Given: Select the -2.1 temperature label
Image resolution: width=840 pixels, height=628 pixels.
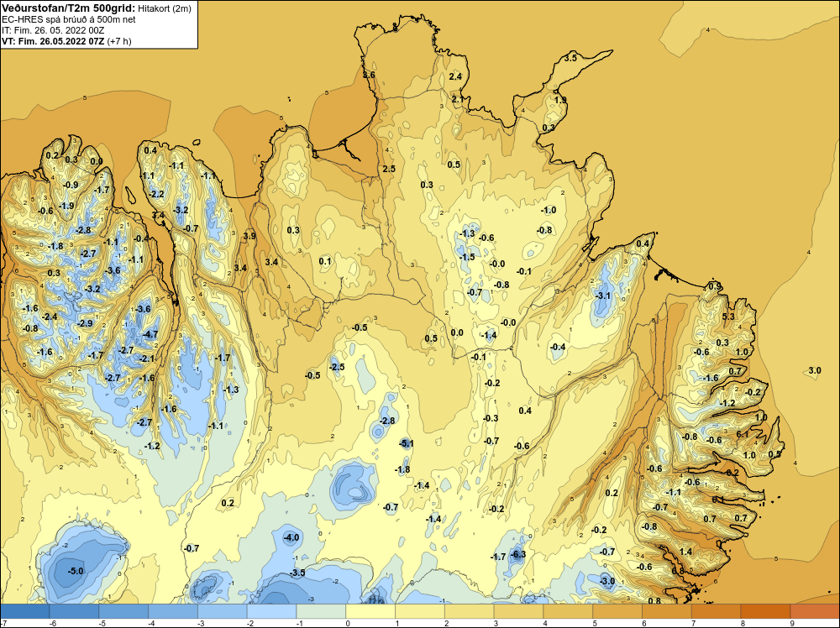Looking at the screenshot, I should pyautogui.click(x=147, y=358).
